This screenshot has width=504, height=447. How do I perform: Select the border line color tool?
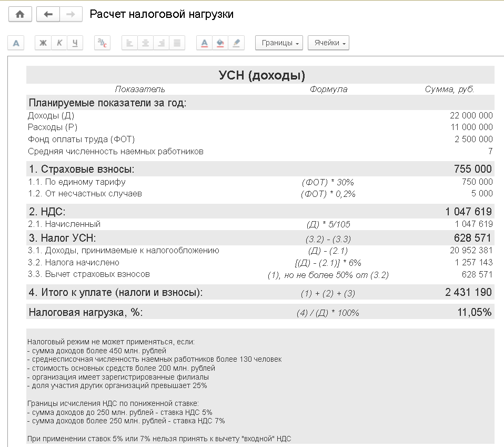click(x=236, y=43)
